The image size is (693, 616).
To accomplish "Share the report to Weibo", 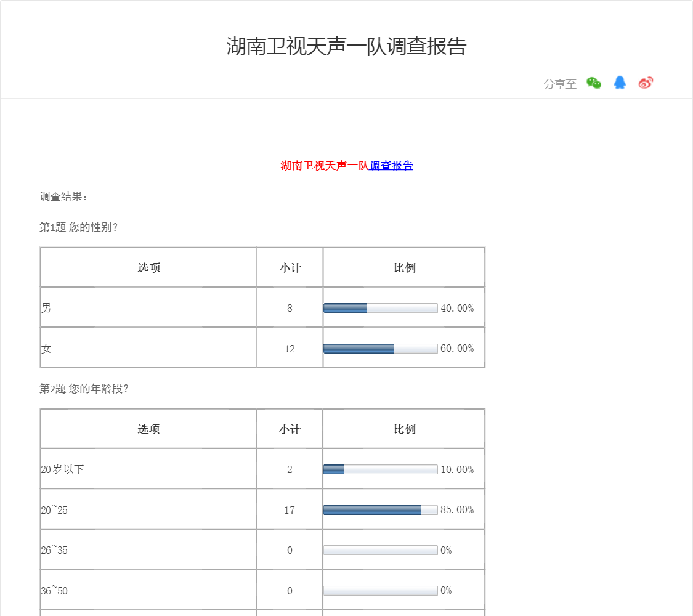I will pyautogui.click(x=646, y=83).
